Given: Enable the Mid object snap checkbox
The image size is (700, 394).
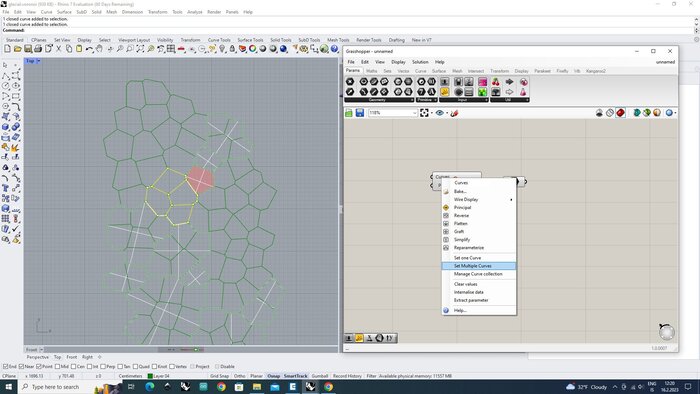Looking at the screenshot, I should tap(58, 367).
